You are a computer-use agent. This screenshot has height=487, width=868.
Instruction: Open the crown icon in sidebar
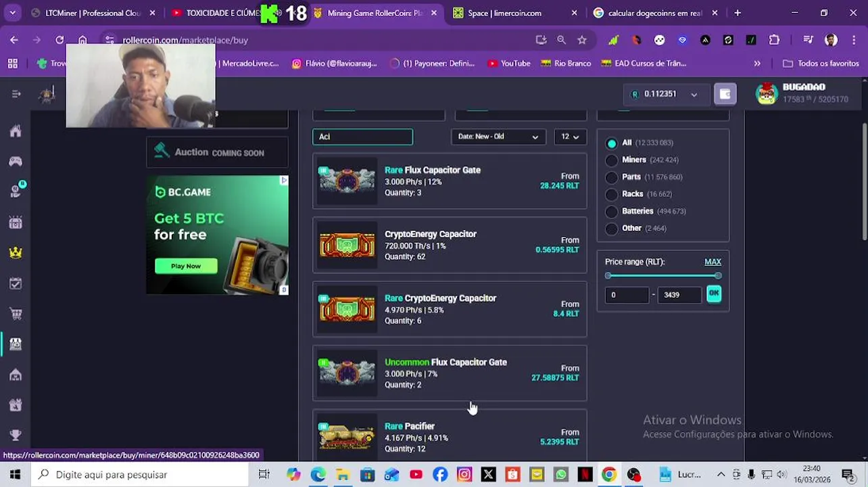coord(16,252)
